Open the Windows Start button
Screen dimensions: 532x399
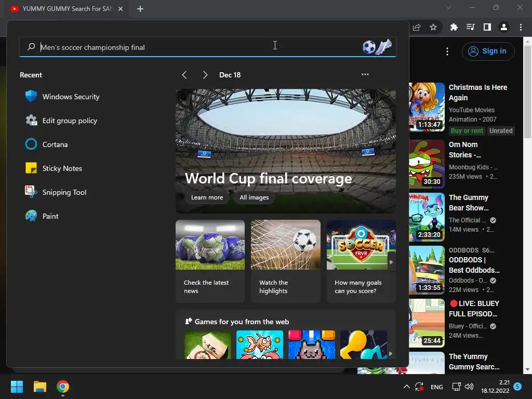tap(17, 387)
